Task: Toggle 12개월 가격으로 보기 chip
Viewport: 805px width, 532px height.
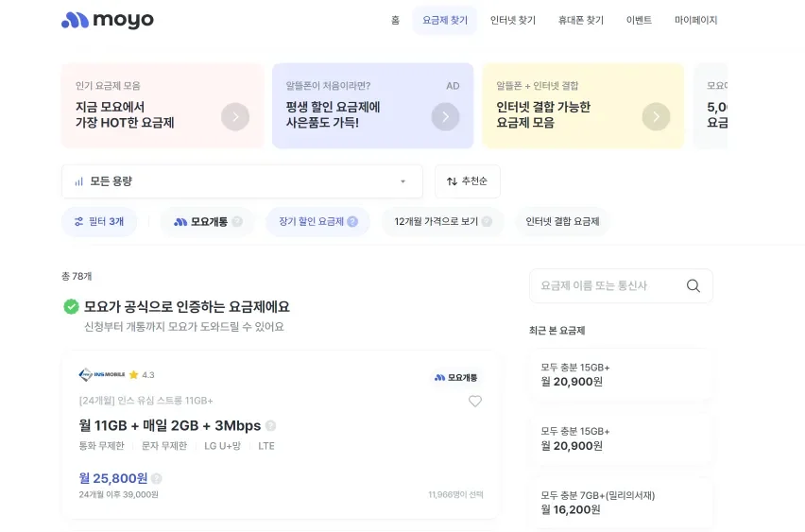Action: click(x=442, y=222)
